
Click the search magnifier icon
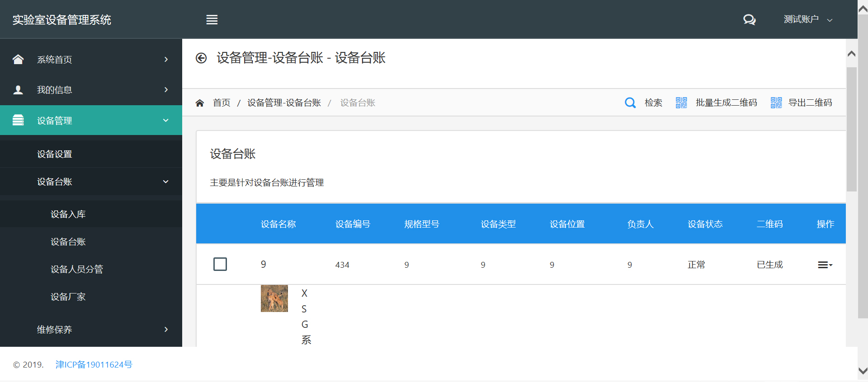point(630,103)
